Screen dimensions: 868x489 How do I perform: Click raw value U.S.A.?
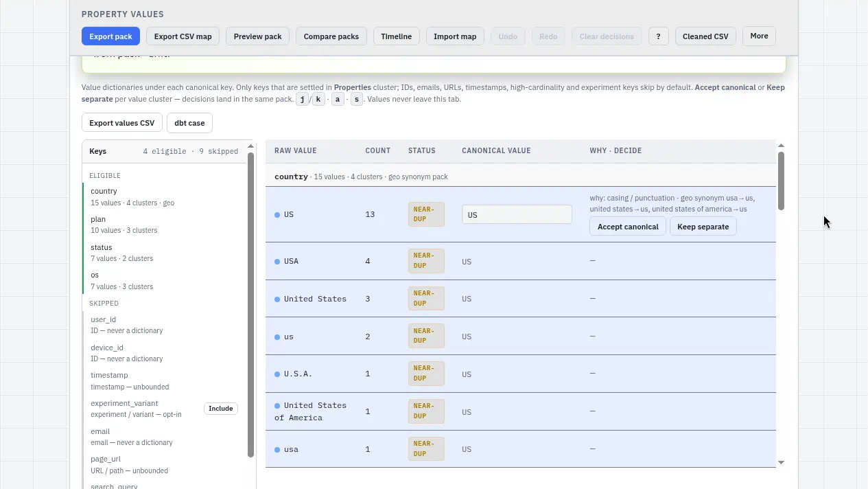click(x=298, y=374)
